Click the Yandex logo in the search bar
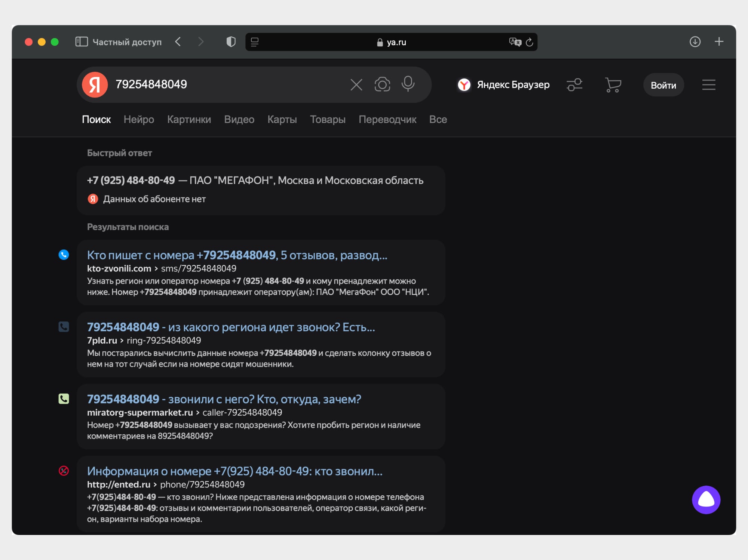Viewport: 748px width, 560px height. click(x=95, y=85)
